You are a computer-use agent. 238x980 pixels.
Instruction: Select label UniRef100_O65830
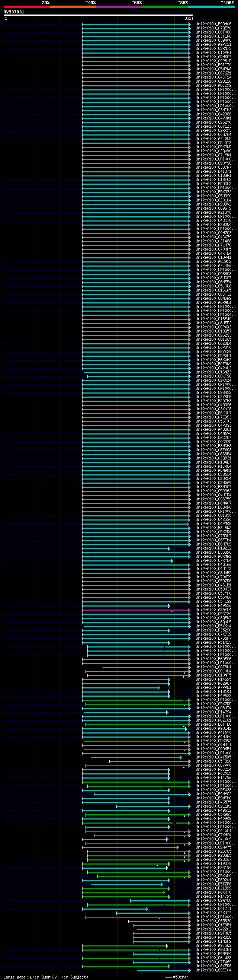[214, 922]
